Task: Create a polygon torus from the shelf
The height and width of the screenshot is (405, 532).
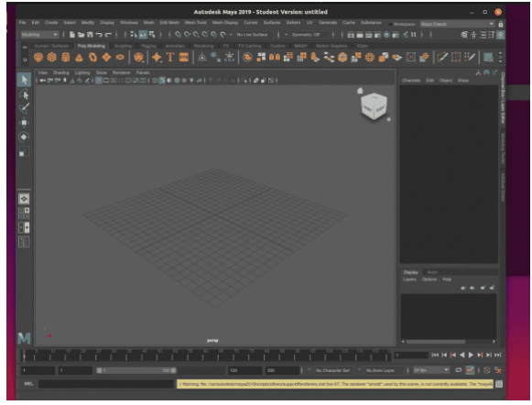Action: tap(92, 57)
